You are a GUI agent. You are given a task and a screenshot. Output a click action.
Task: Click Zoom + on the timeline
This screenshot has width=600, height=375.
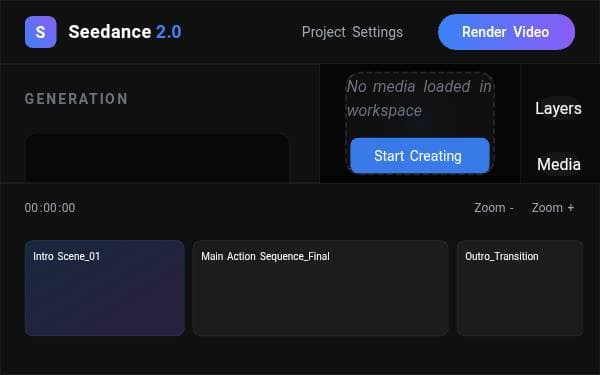point(553,208)
